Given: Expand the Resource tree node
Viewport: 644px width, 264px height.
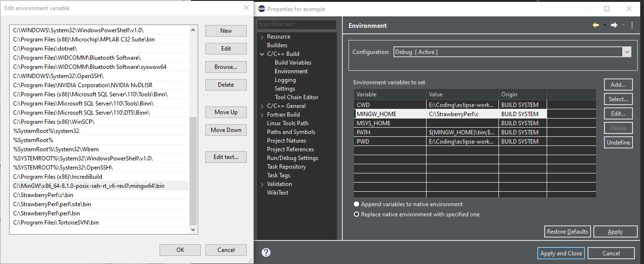Looking at the screenshot, I should click(262, 37).
